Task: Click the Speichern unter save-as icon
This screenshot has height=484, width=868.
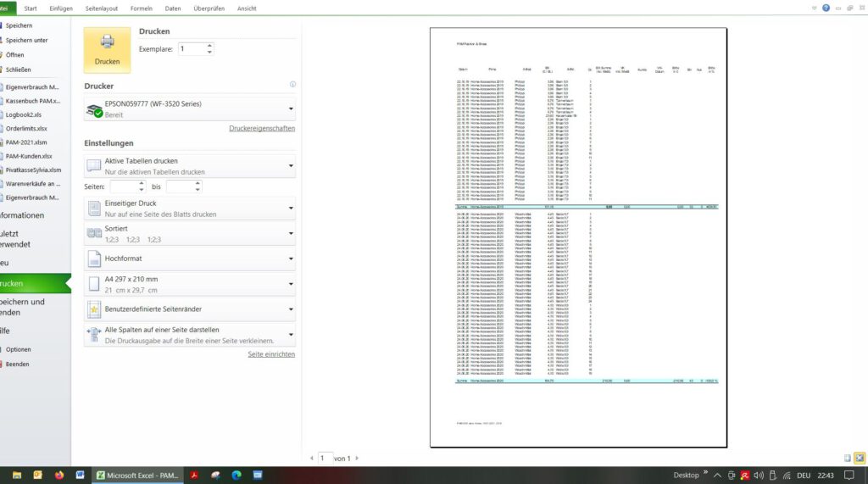Action: click(x=2, y=40)
